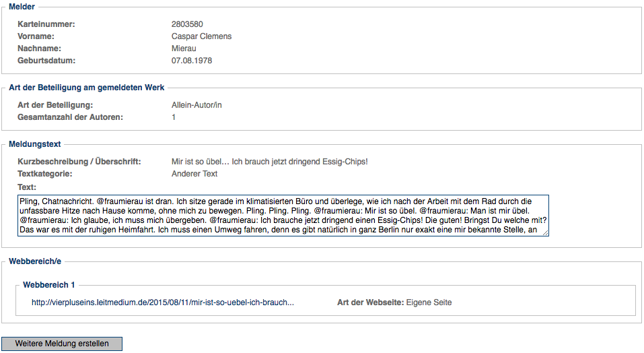Click the 'Webbereich/e' section heading
644x353 pixels.
coord(35,261)
